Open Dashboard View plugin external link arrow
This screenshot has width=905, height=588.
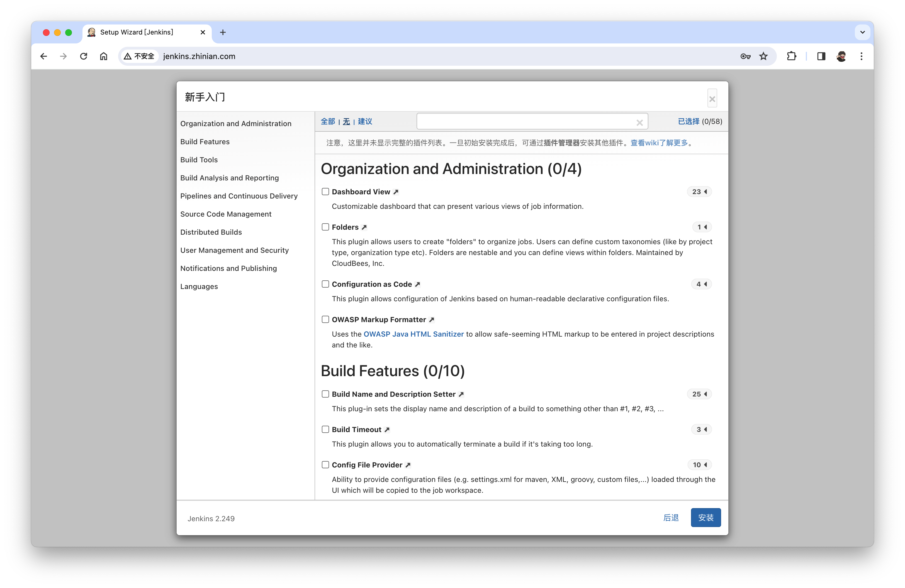pos(396,192)
